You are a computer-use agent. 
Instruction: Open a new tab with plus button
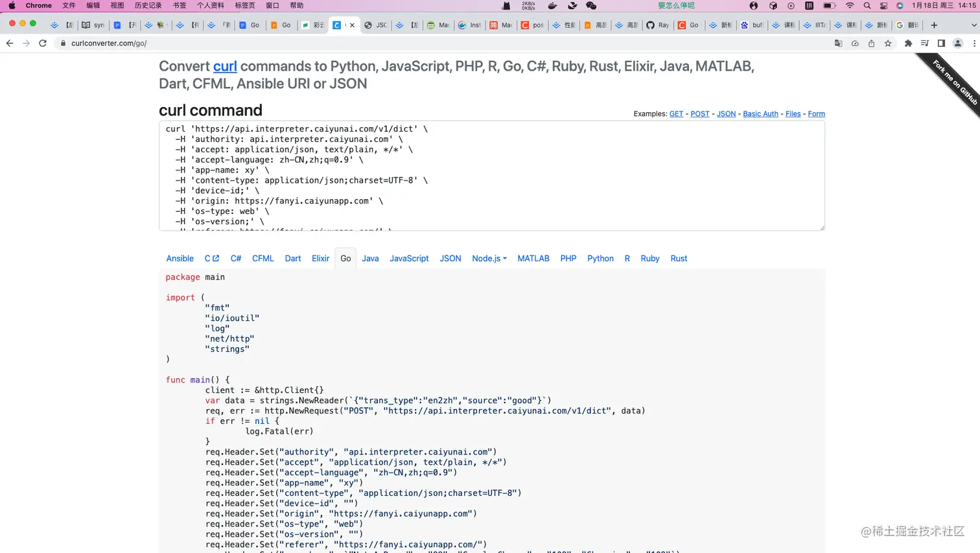pyautogui.click(x=934, y=25)
